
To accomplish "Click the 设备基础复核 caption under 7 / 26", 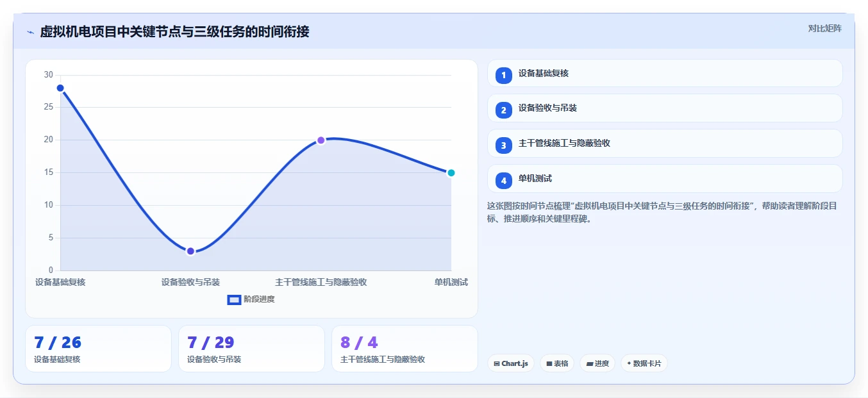I will (58, 360).
